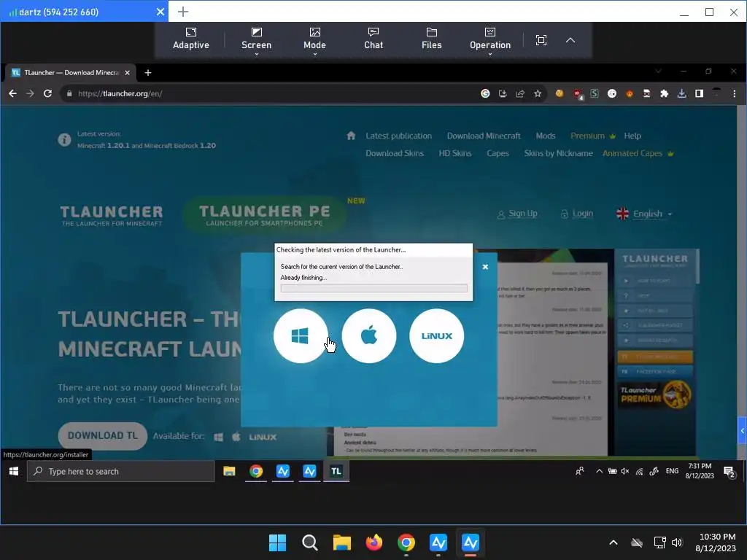Enter fullscreen mode for the remote session
This screenshot has height=560, width=747.
[x=541, y=40]
